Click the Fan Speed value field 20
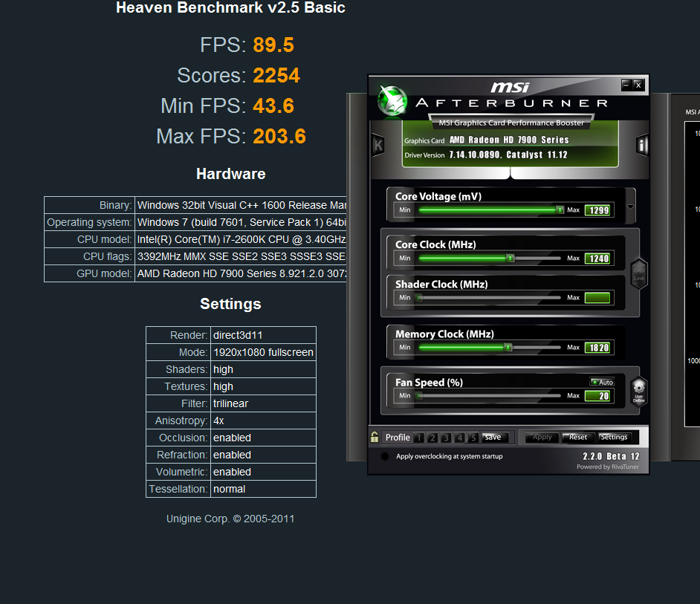This screenshot has width=700, height=604. 597,396
